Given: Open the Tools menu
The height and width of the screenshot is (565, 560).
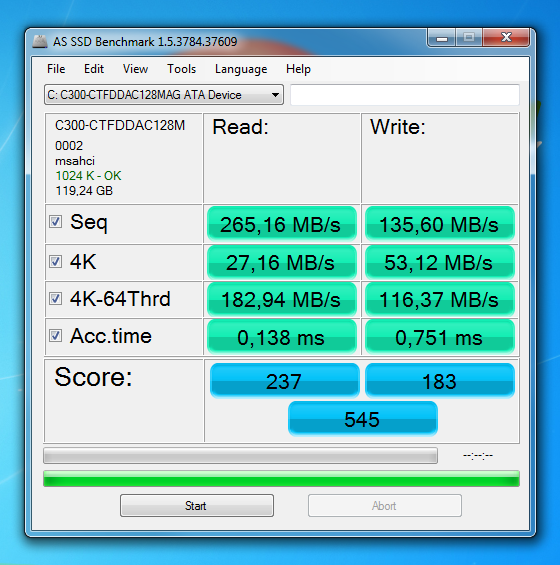Looking at the screenshot, I should click(x=181, y=69).
